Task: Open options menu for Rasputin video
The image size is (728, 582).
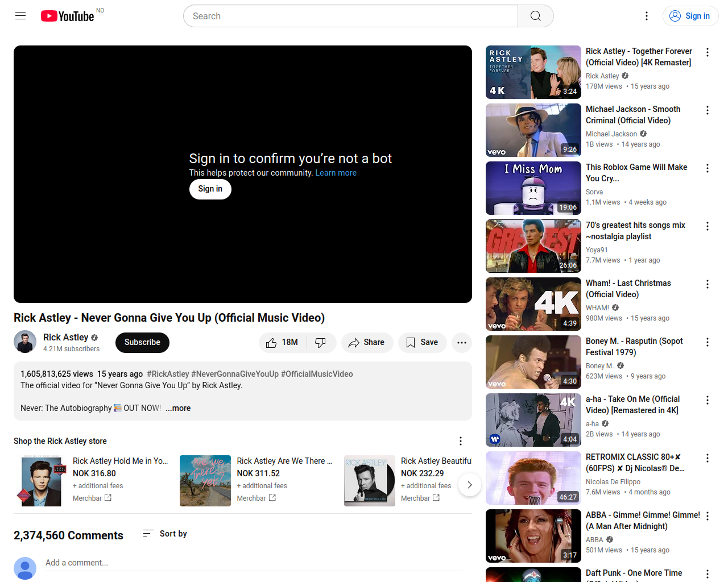Action: [708, 342]
